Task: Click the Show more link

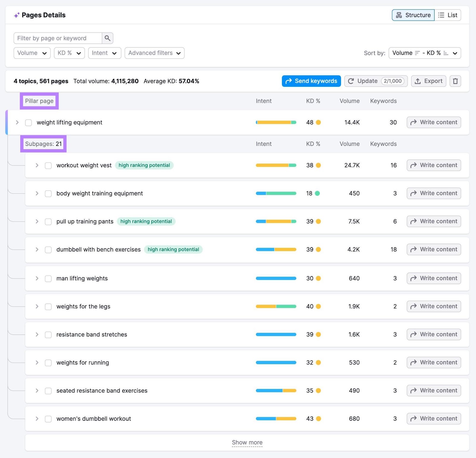Action: (247, 442)
